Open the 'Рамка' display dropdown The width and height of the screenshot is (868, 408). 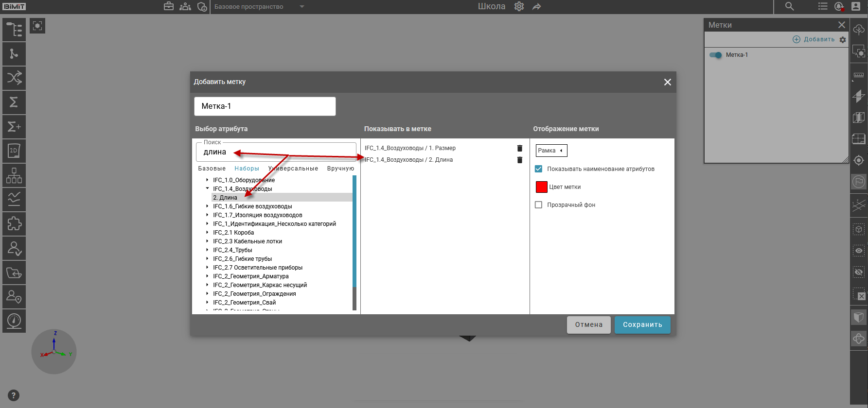pos(551,151)
